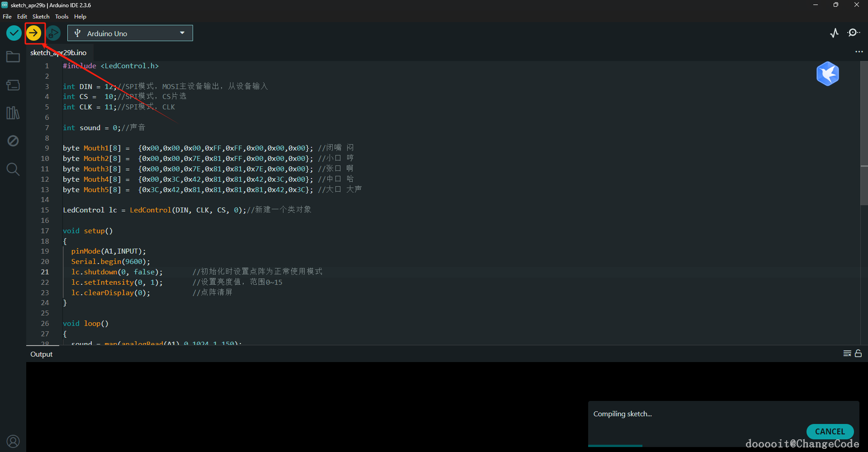This screenshot has height=452, width=868.
Task: Open the Help menu
Action: point(80,17)
